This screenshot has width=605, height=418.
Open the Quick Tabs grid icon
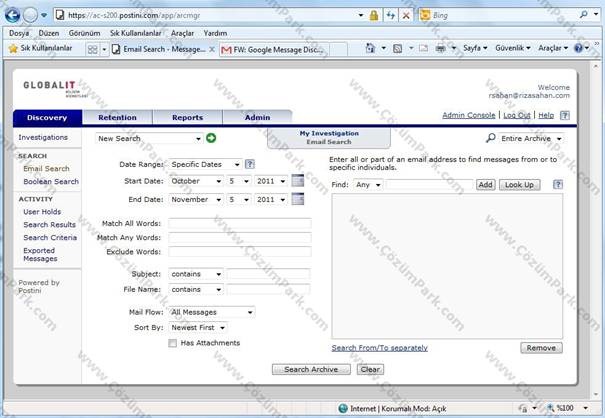93,49
